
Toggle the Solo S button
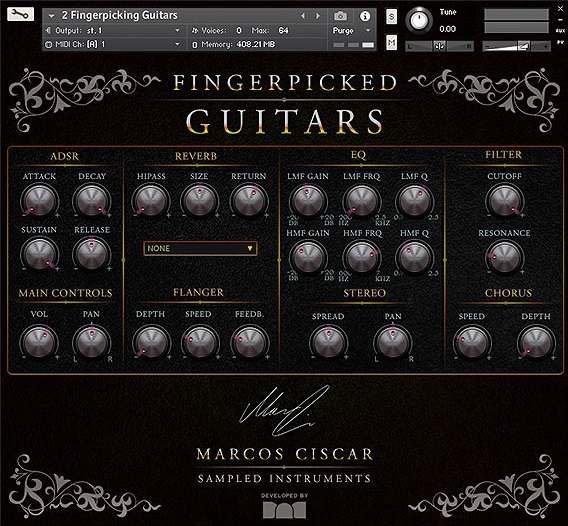tap(391, 17)
